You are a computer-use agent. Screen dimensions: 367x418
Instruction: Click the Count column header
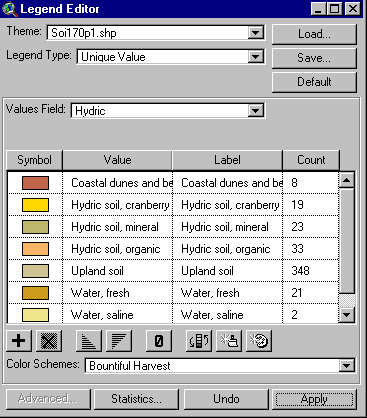click(311, 160)
